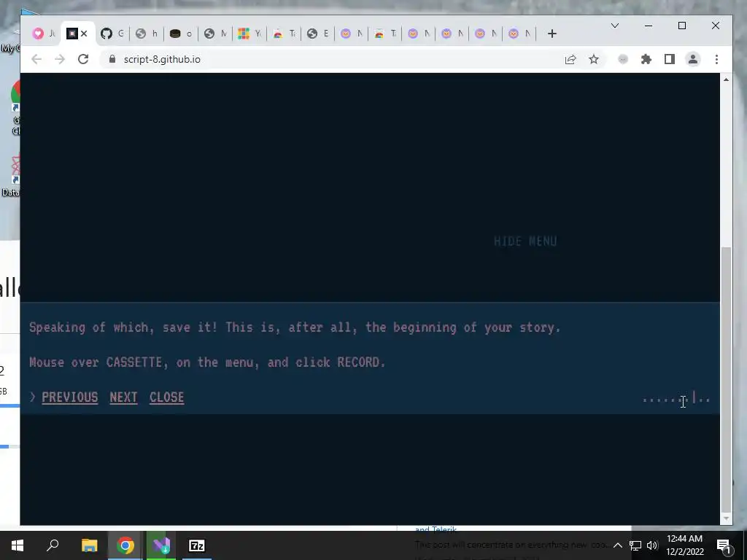Viewport: 747px width, 560px height.
Task: Open the Chrome profile avatar menu
Action: point(693,59)
